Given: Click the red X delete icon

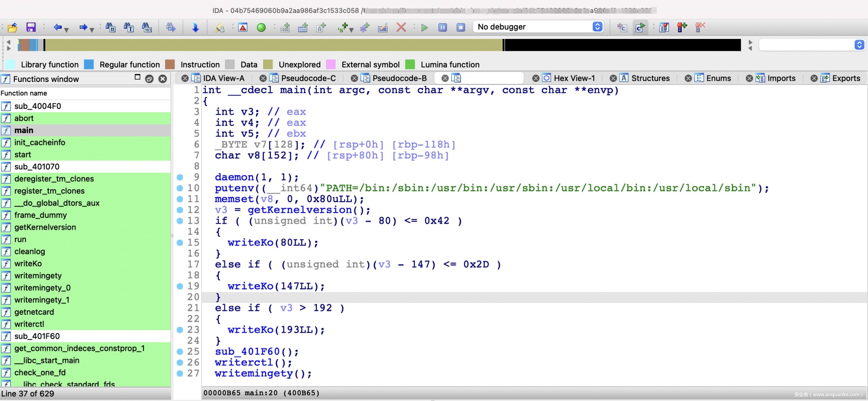Looking at the screenshot, I should [x=401, y=27].
